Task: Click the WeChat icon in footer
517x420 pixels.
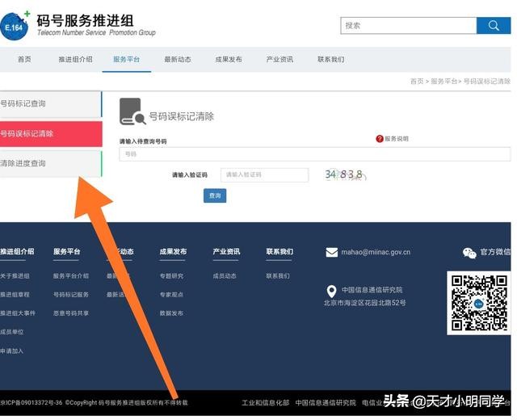Action: [469, 253]
